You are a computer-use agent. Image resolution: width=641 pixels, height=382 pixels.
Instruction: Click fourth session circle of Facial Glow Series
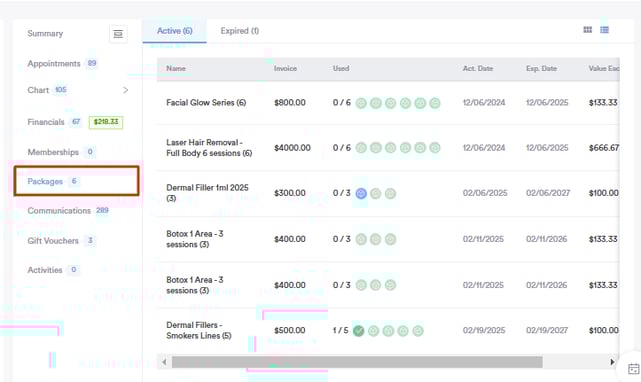[405, 103]
